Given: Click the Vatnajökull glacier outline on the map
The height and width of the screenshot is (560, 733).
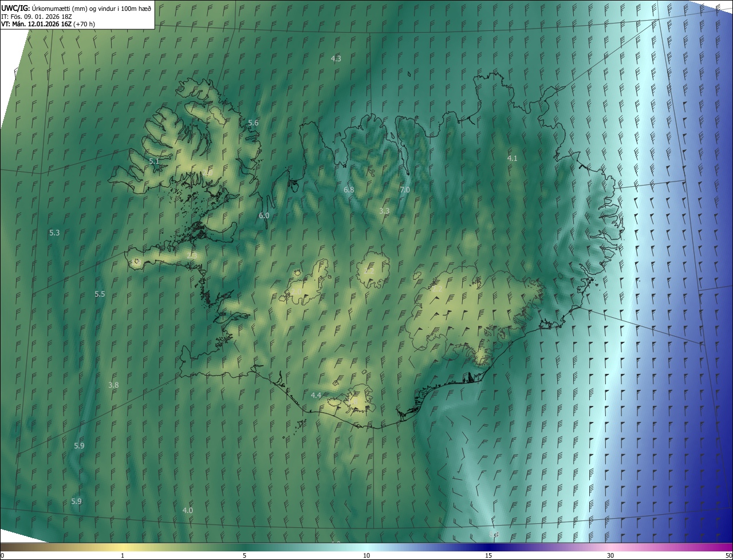Looking at the screenshot, I should 474,314.
